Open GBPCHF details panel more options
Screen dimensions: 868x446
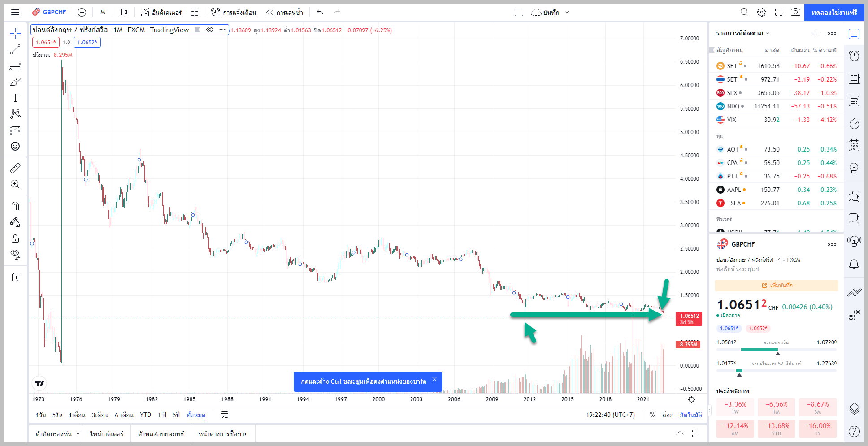(832, 244)
